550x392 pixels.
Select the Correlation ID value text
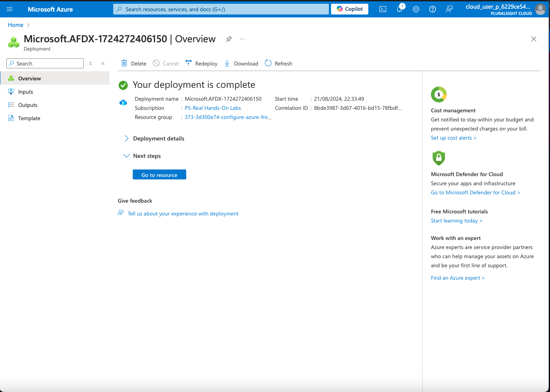(358, 108)
